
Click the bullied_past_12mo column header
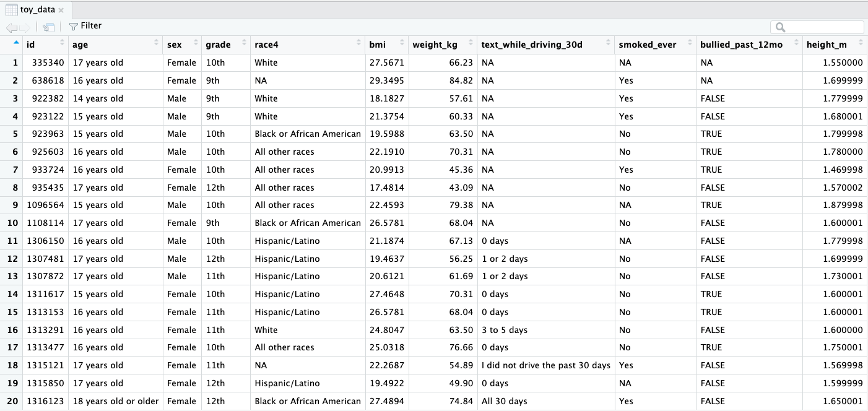[741, 45]
